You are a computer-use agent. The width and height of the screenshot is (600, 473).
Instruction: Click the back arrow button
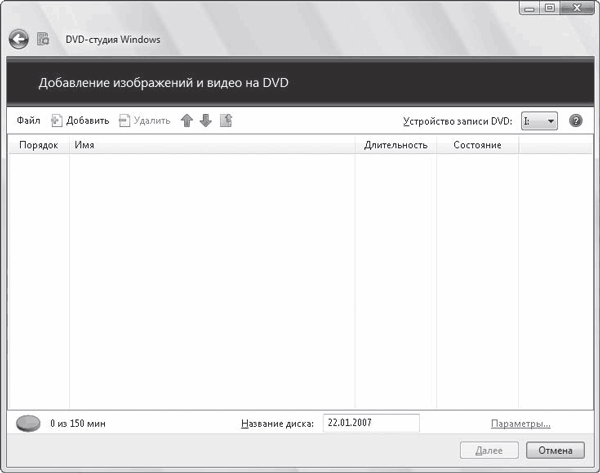coord(19,39)
